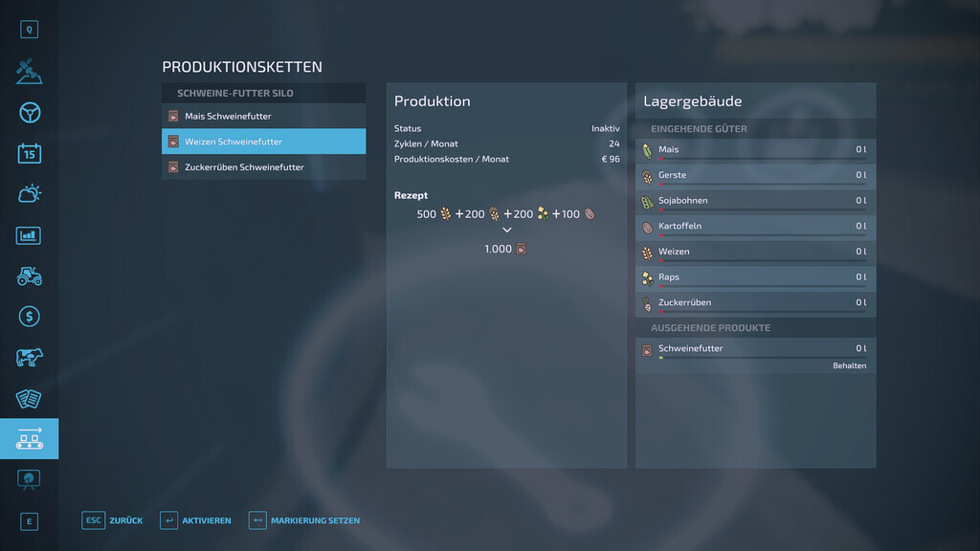Click the Raps canola icon in storage
Viewport: 980px width, 551px height.
coord(647,278)
